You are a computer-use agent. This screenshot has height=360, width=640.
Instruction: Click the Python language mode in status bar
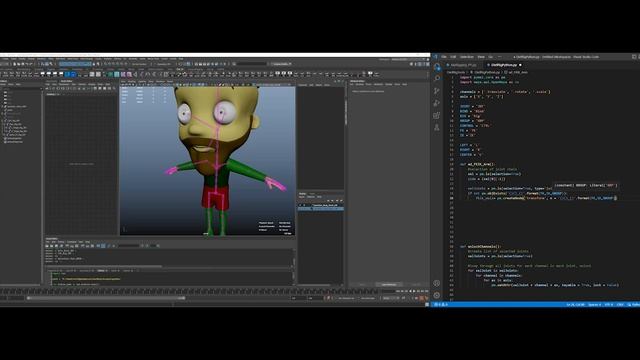635,304
